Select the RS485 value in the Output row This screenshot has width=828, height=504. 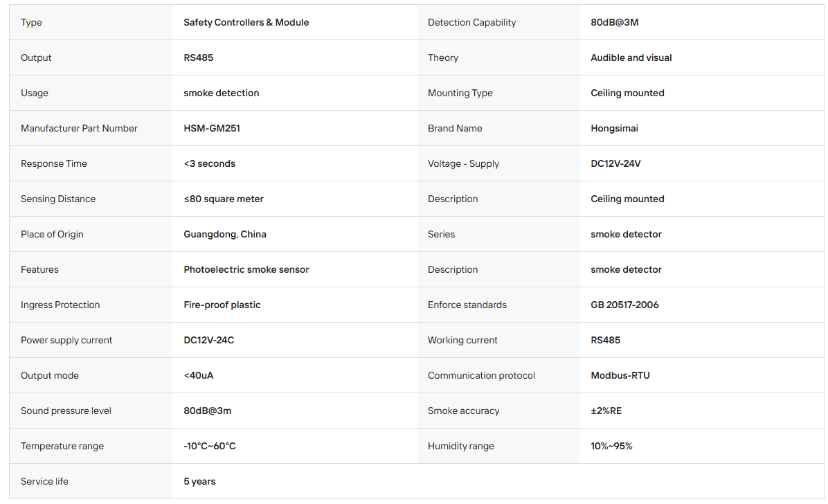click(199, 57)
